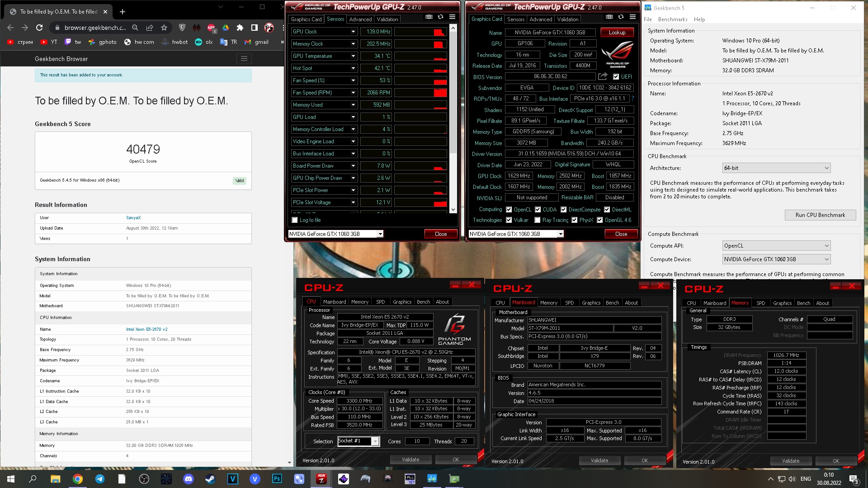The image size is (868, 488).
Task: Open the Chrome side panel icon
Action: (x=255, y=28)
